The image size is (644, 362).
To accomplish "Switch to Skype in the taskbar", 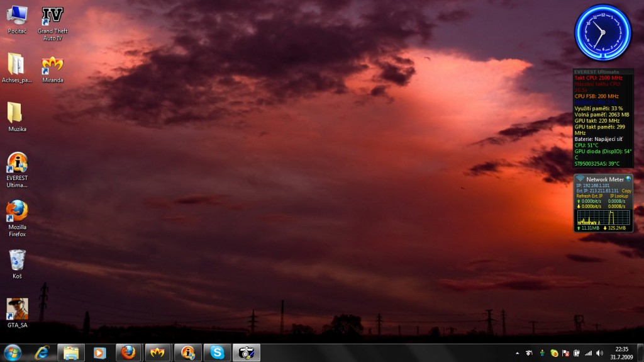I will tap(217, 353).
